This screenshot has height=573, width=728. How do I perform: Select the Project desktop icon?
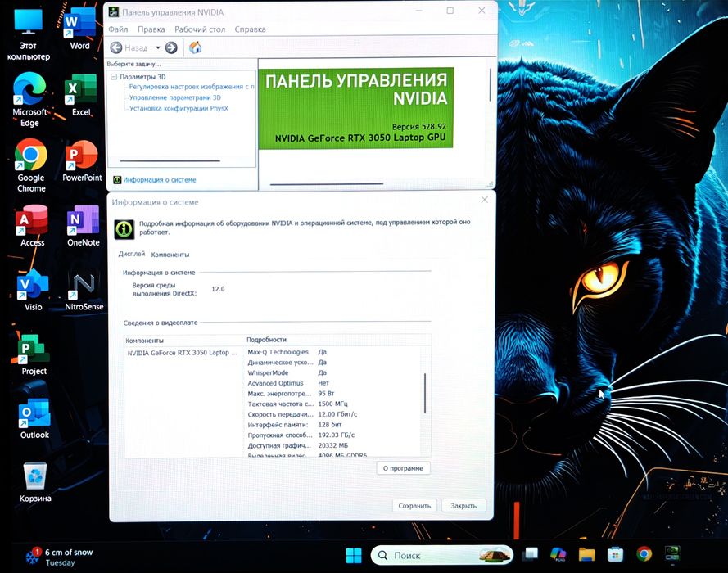tap(34, 354)
